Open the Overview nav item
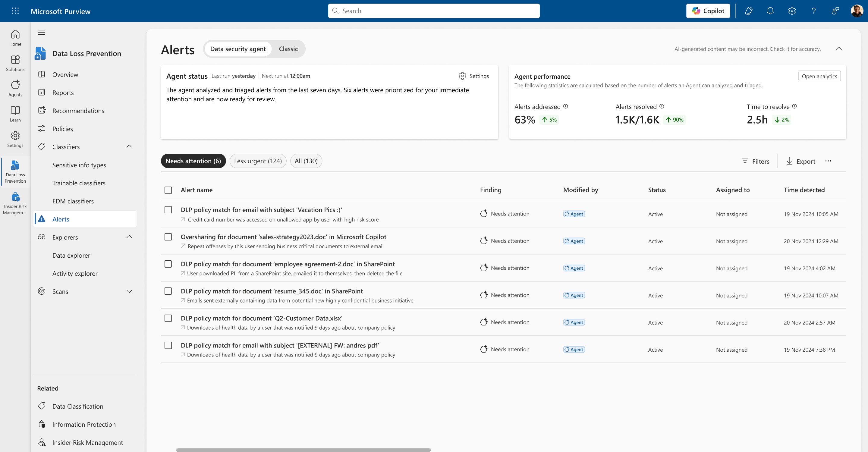Image resolution: width=868 pixels, height=452 pixels. [x=85, y=74]
